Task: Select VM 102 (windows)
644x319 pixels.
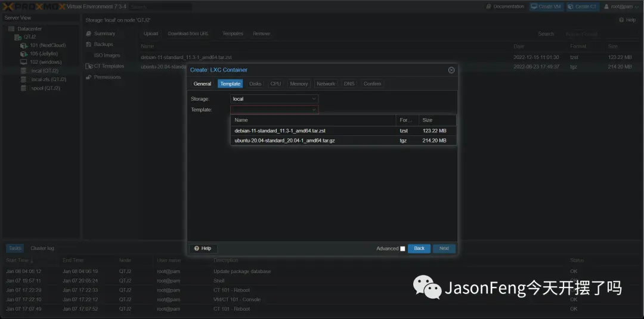Action: (45, 62)
